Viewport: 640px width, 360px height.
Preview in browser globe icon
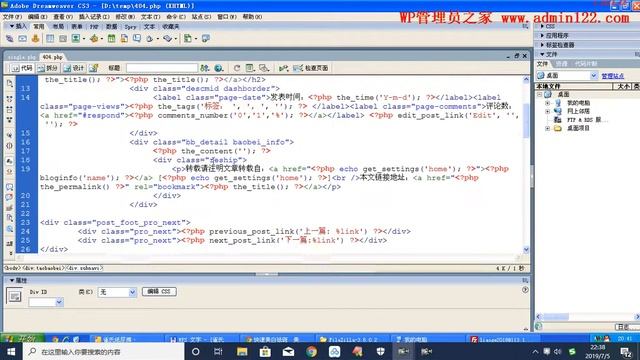click(x=219, y=68)
